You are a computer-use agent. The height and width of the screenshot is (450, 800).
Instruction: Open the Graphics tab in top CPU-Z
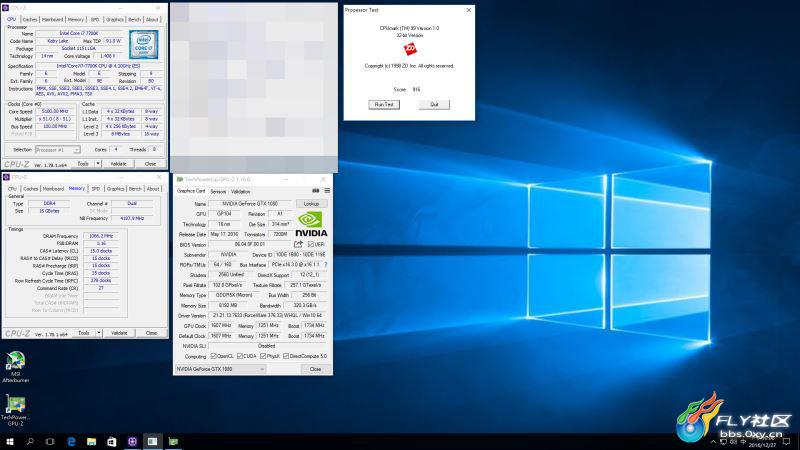115,19
